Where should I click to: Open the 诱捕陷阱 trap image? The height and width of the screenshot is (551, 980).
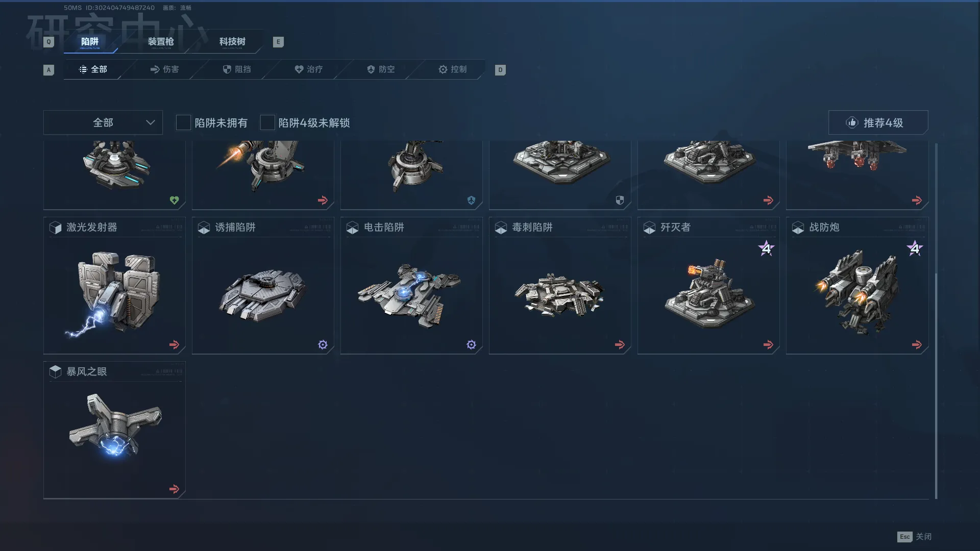pos(262,295)
